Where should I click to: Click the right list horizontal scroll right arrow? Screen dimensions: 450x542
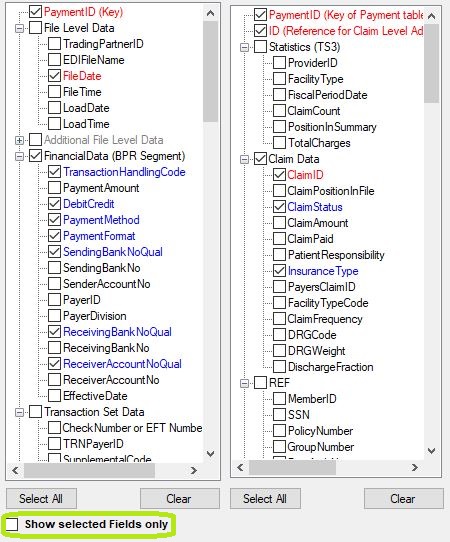click(415, 467)
